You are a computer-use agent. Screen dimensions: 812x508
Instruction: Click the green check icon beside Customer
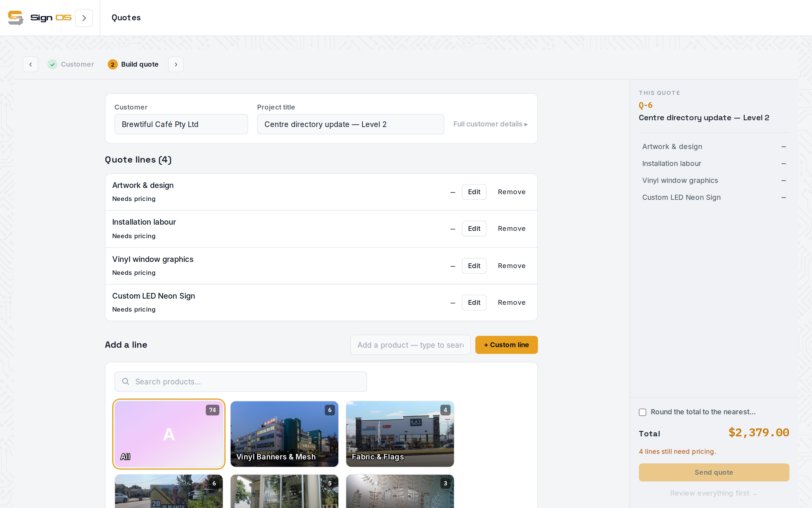pos(52,64)
